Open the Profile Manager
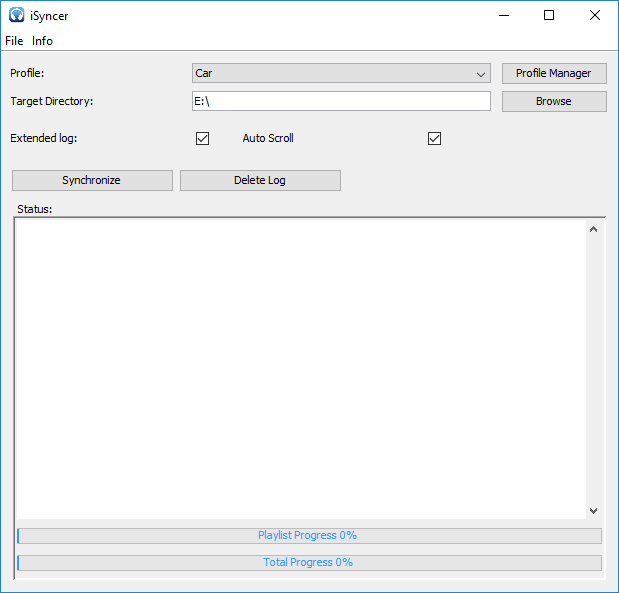The image size is (619, 593). pos(554,73)
